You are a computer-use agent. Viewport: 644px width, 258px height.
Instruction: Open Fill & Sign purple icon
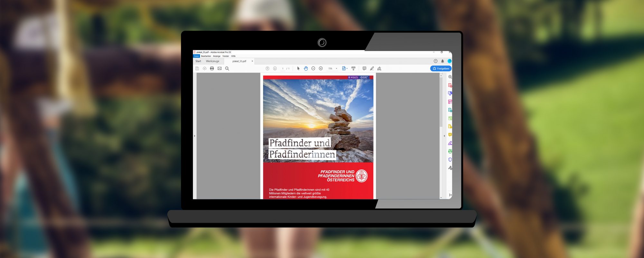tap(450, 143)
